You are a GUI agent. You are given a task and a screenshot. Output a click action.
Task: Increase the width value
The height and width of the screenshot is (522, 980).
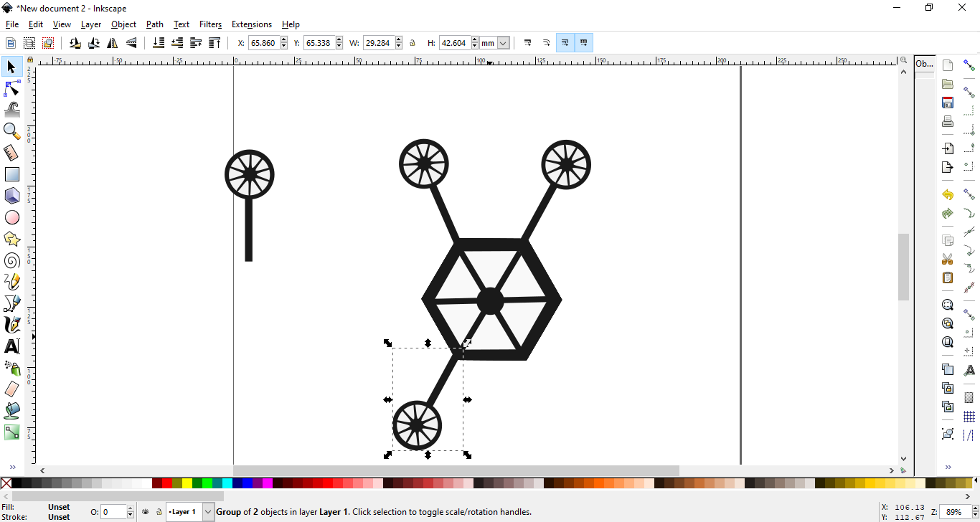point(399,40)
